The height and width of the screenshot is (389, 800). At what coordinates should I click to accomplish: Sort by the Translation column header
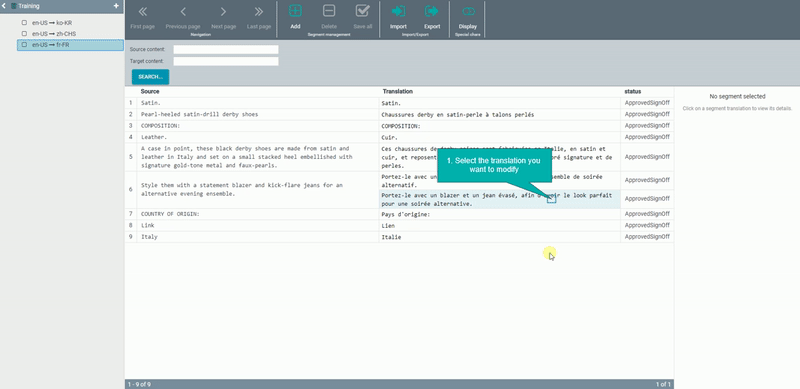tap(397, 91)
